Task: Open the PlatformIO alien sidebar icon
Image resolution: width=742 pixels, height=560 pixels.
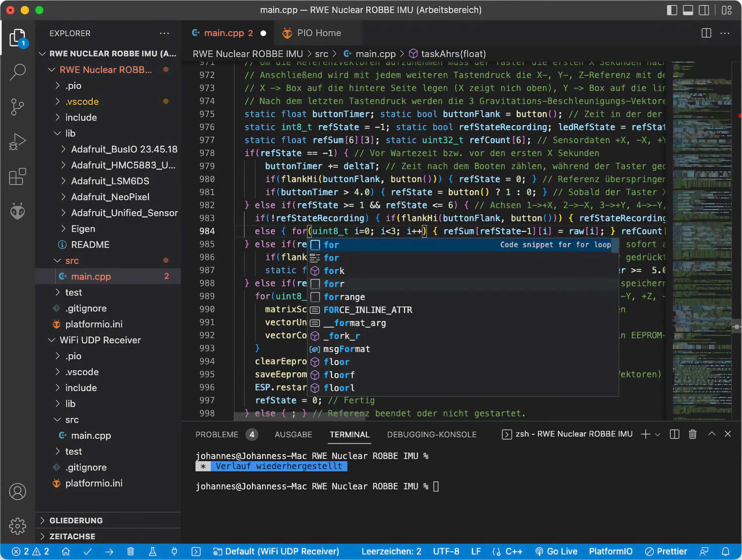Action: pyautogui.click(x=17, y=211)
